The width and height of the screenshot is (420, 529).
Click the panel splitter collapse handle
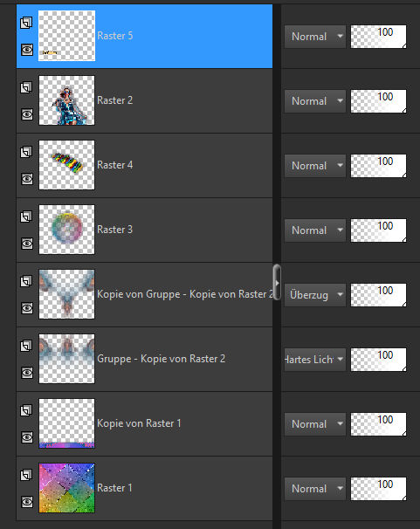point(277,282)
